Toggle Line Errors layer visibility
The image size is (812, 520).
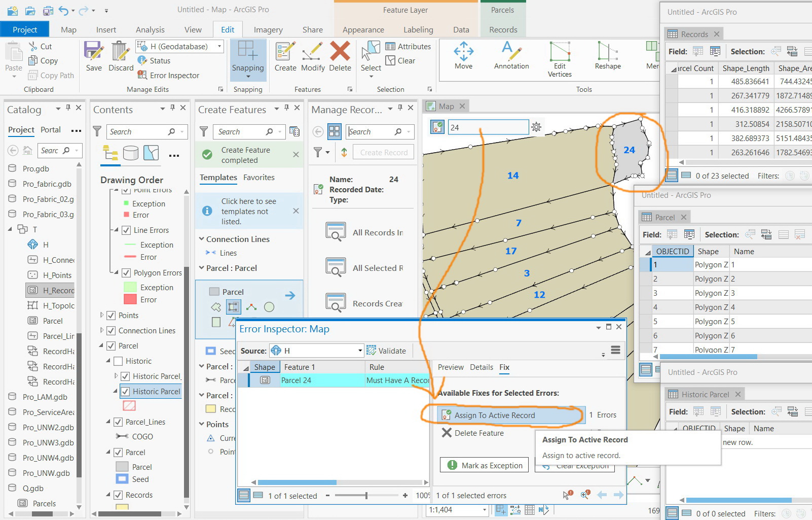pyautogui.click(x=126, y=230)
